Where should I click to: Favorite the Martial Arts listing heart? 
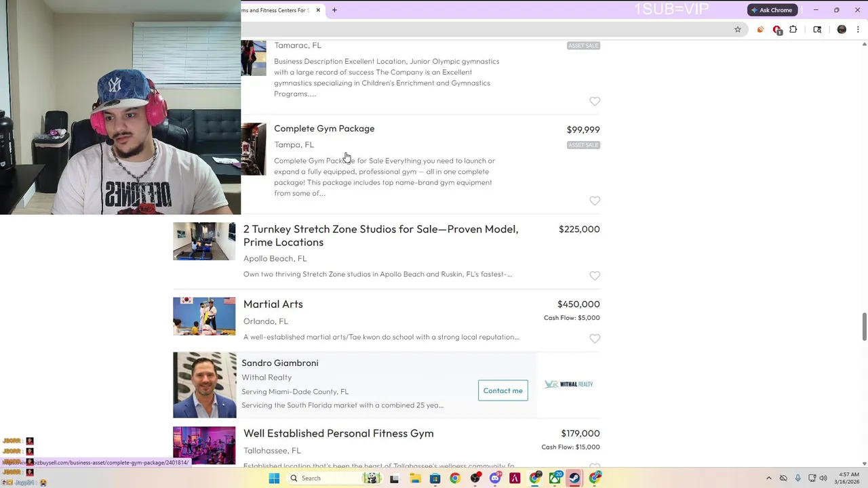[595, 338]
